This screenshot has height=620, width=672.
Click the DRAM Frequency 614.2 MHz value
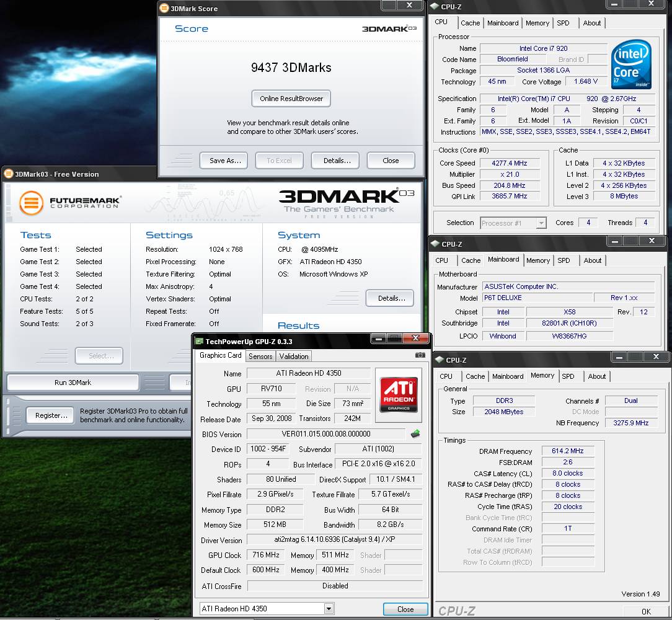567,451
